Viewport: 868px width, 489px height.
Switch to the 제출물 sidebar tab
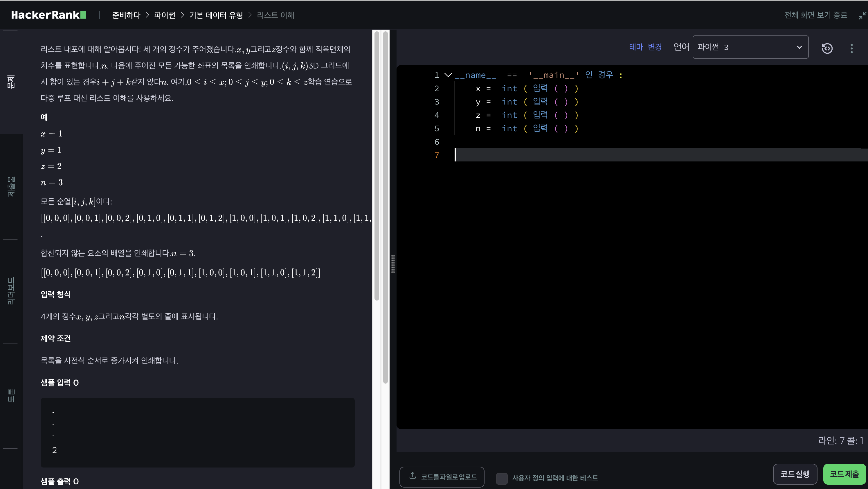(11, 186)
